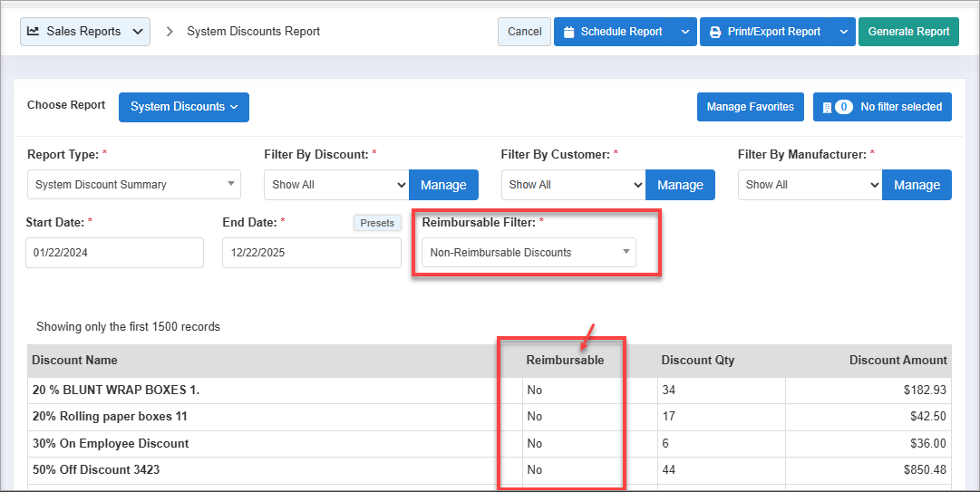Click Manage next to Filter By Manufacturer
980x492 pixels.
tap(917, 185)
